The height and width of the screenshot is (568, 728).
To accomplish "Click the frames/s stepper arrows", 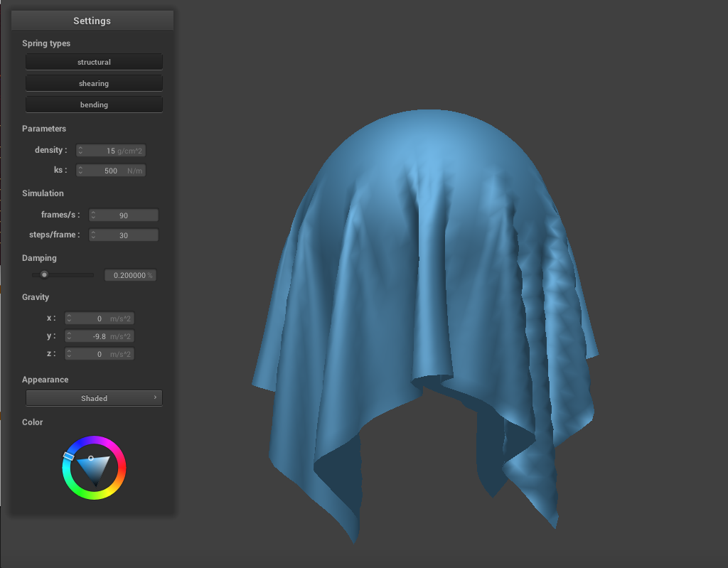I will click(x=94, y=215).
